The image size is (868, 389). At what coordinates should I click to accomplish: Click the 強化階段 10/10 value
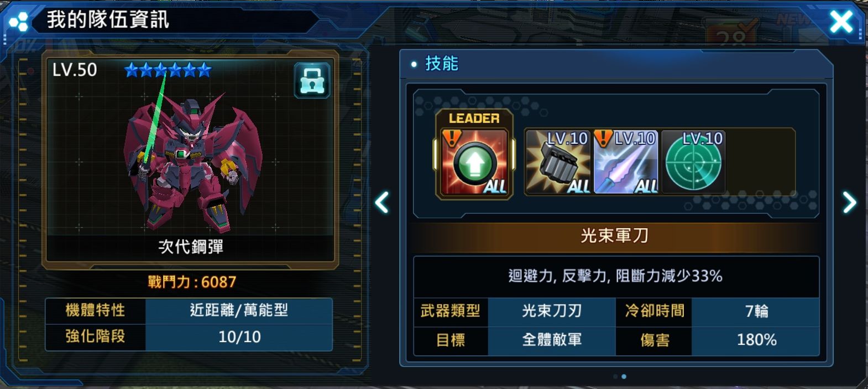click(239, 337)
